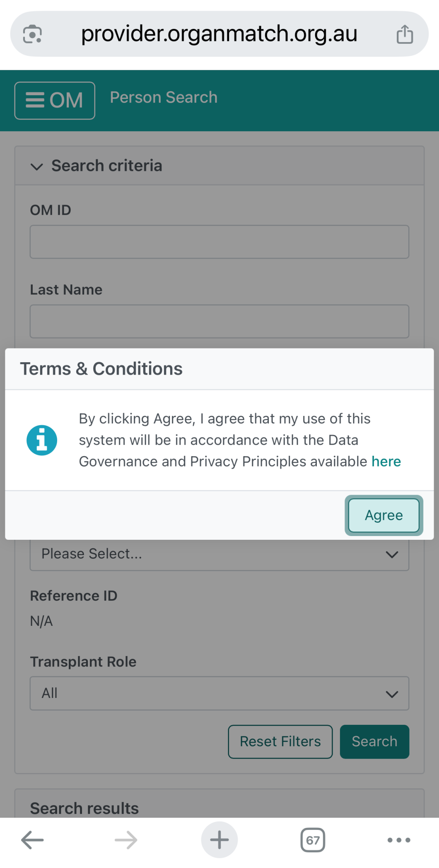Open the Data Governance Principles via here link
The width and height of the screenshot is (439, 868).
tap(386, 461)
